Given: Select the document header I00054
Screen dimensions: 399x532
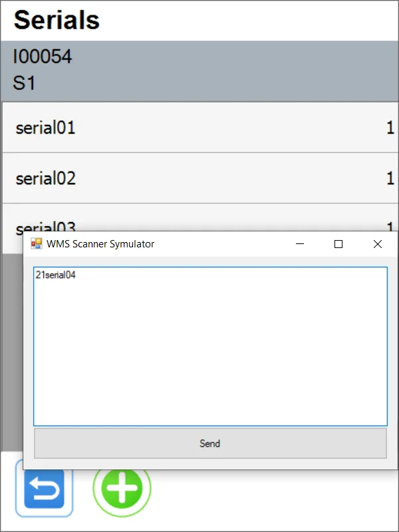Looking at the screenshot, I should (43, 57).
